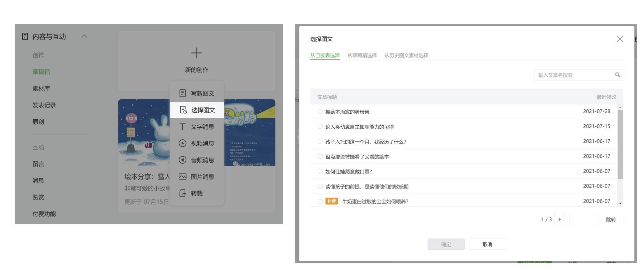Click the page number jump input box
644x270 pixels.
[582, 219]
